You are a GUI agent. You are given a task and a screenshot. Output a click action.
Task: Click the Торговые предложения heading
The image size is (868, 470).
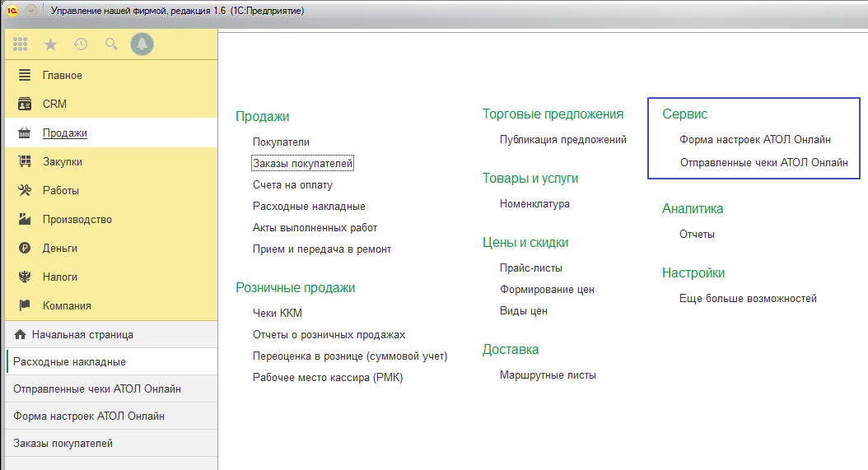click(553, 114)
